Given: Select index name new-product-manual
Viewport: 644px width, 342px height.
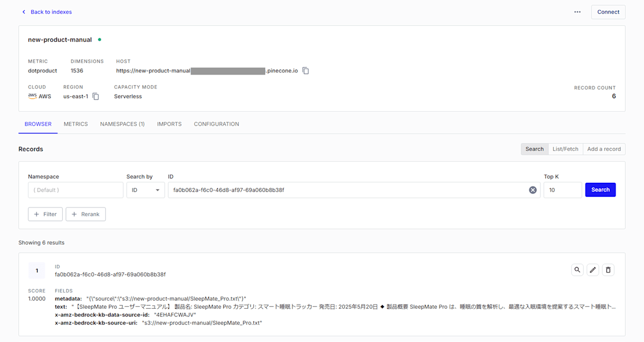Looking at the screenshot, I should click(x=60, y=40).
